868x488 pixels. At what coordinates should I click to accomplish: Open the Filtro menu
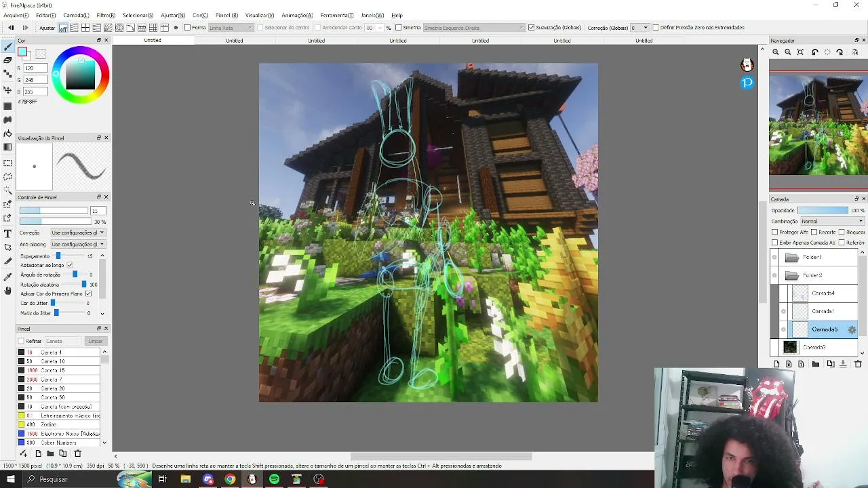coord(106,15)
